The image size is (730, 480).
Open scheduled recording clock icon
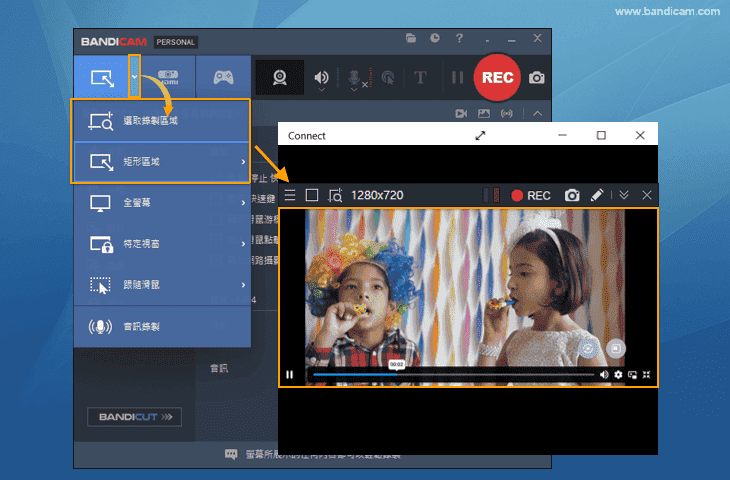coord(435,38)
